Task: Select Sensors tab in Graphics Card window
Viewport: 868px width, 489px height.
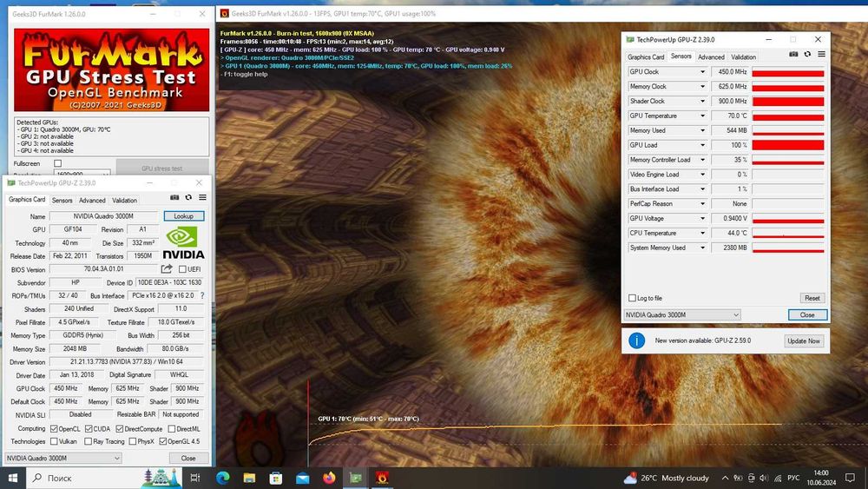Action: (62, 201)
